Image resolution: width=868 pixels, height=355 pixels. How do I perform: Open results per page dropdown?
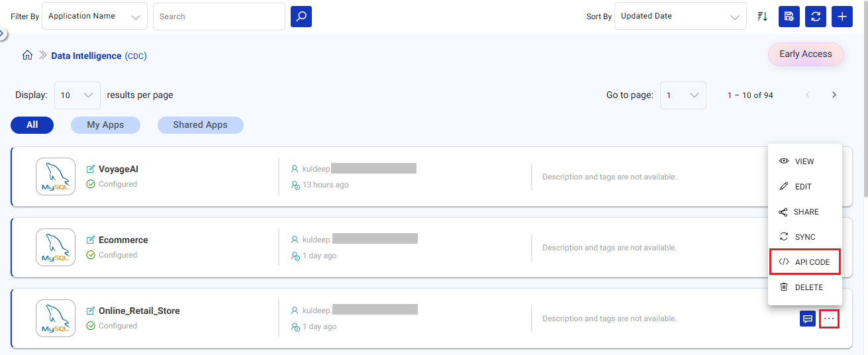coord(77,95)
